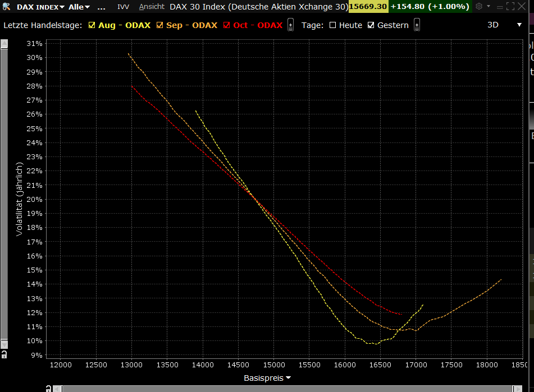This screenshot has width=534, height=392.
Task: Open the Basispreis axis dropdown
Action: (289, 378)
